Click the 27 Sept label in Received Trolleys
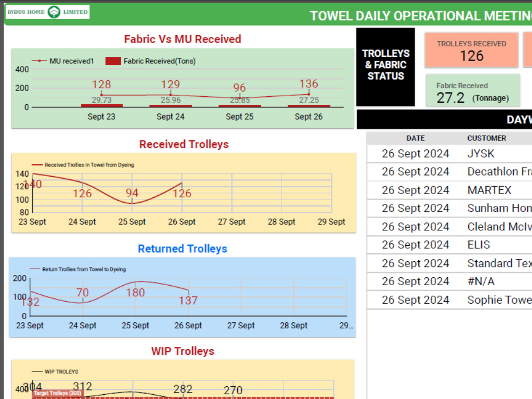Viewport: 532px width, 399px height. pos(231,221)
